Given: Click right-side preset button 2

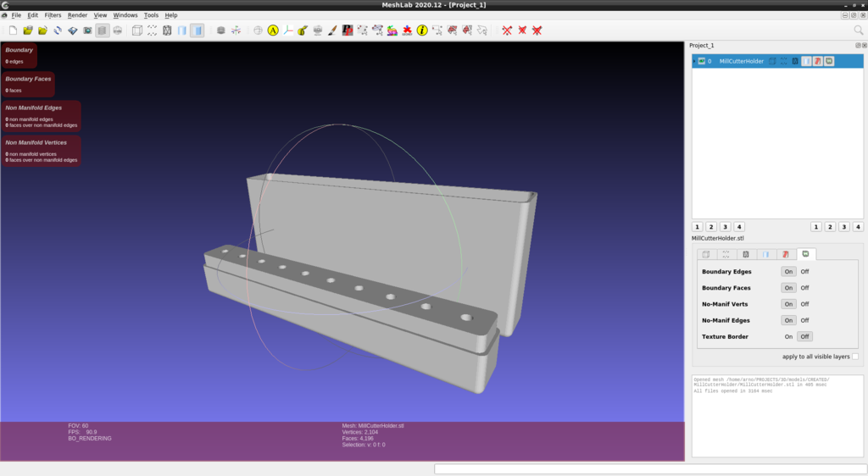Looking at the screenshot, I should [830, 227].
